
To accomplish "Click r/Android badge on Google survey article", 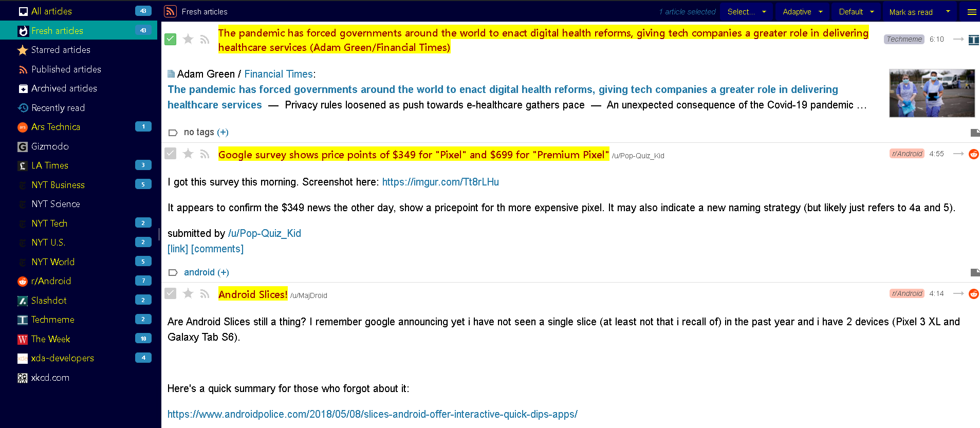I will point(907,154).
